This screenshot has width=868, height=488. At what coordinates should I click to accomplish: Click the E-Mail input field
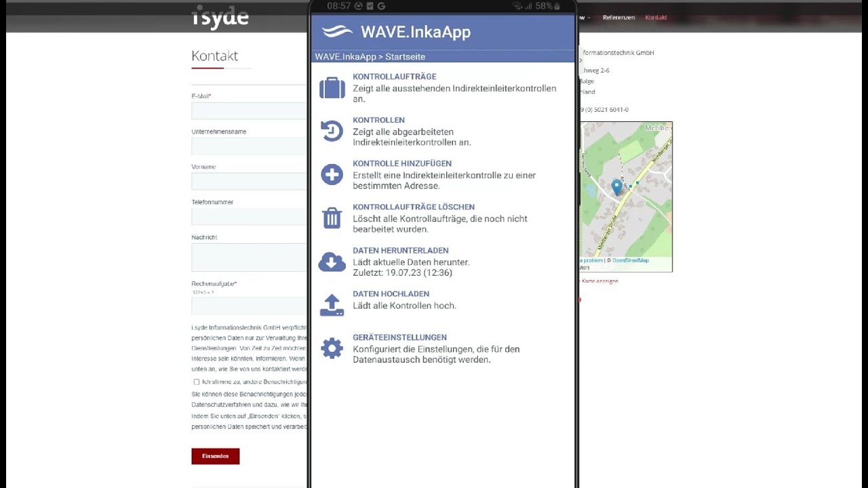[x=250, y=110]
